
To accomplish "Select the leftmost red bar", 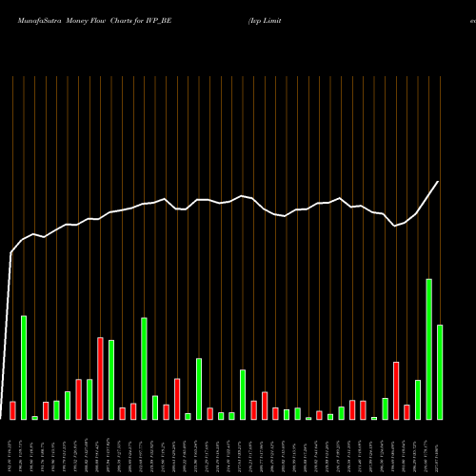I will click(x=12, y=410).
